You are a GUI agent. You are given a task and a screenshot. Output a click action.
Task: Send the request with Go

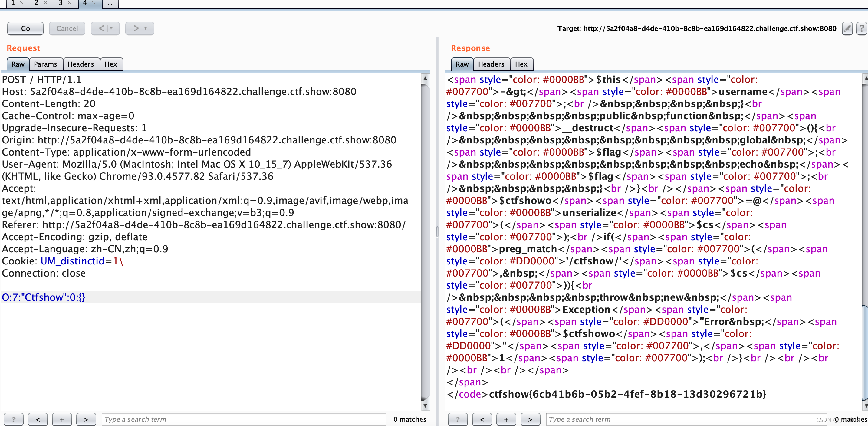click(x=25, y=29)
